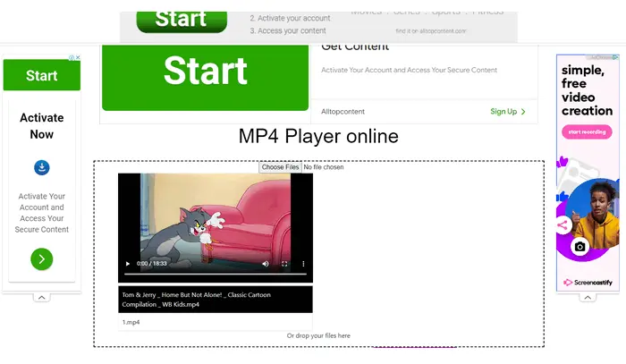This screenshot has height=364, width=626.
Task: Click the share icon in the Screencastify ad
Action: coord(563,225)
